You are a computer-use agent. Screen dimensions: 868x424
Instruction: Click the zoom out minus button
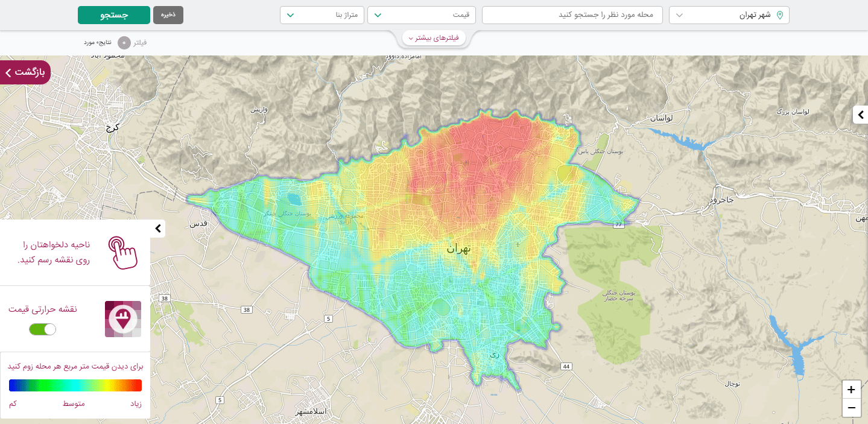tap(851, 408)
